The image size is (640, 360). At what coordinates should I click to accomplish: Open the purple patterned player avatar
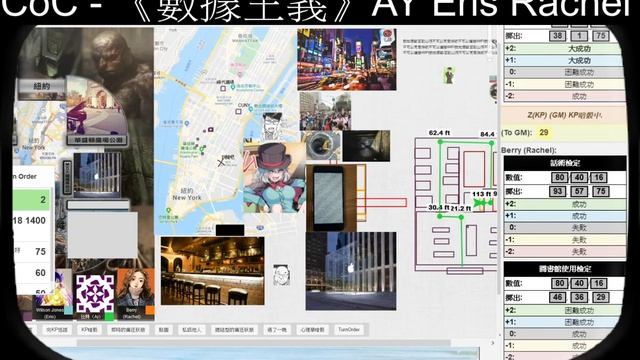pos(95,294)
